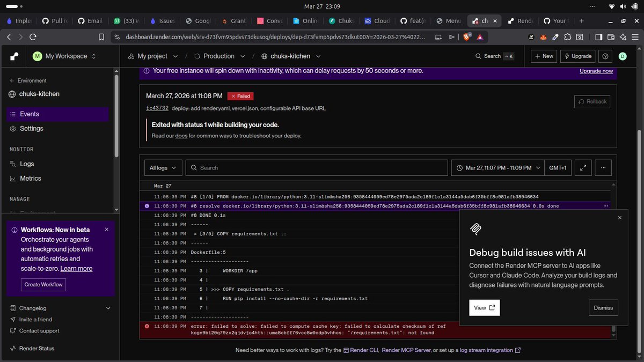Click the View button in popup
The image size is (644, 362).
click(484, 308)
